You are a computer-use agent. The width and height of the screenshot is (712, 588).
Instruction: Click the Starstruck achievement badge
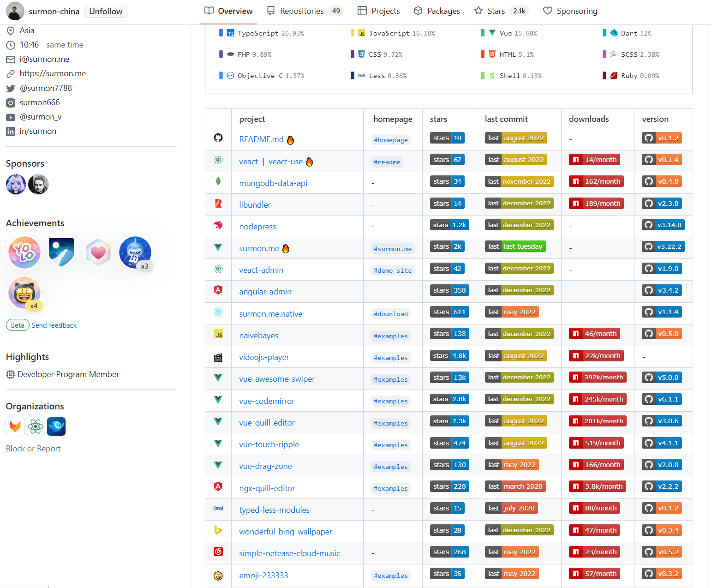(x=24, y=293)
